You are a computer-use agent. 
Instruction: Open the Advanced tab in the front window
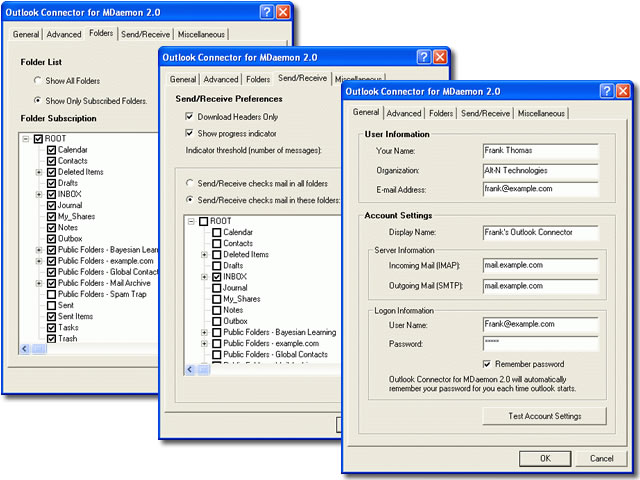404,113
